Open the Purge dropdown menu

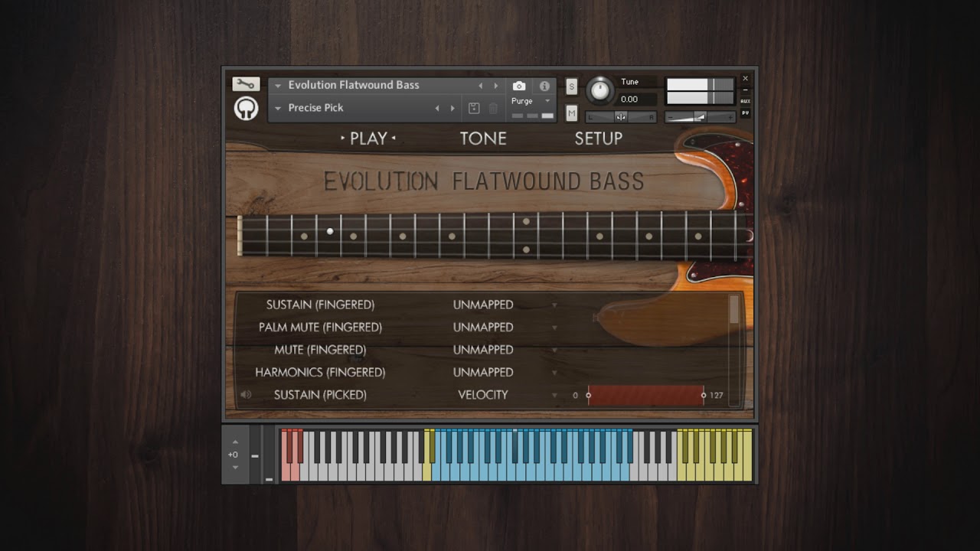tap(531, 101)
